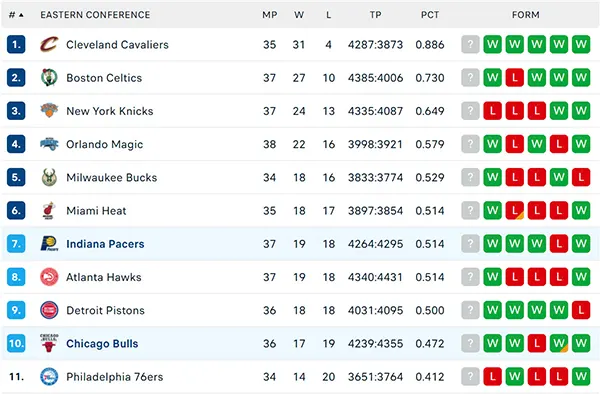The image size is (600, 394).
Task: Open the Detroit Pistons team page
Action: 105,310
